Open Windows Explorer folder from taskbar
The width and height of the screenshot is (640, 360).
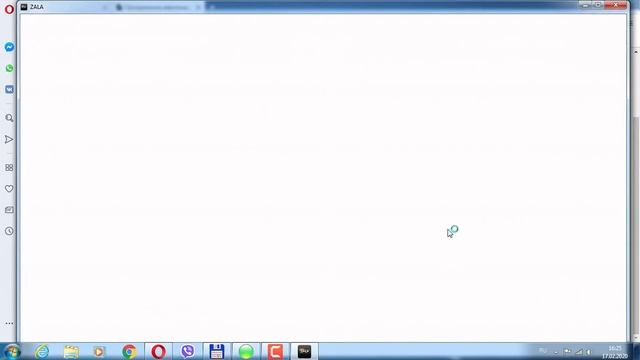pyautogui.click(x=71, y=351)
